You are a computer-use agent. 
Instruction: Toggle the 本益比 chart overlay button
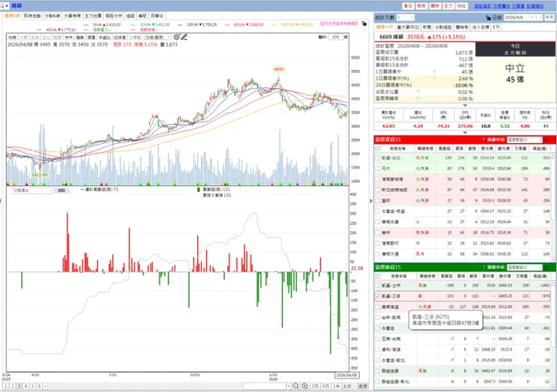(105, 38)
